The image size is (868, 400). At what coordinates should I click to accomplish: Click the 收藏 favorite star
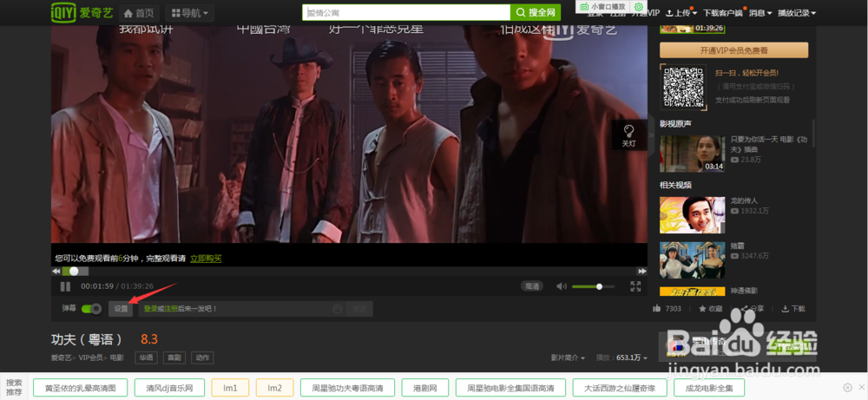tap(710, 309)
